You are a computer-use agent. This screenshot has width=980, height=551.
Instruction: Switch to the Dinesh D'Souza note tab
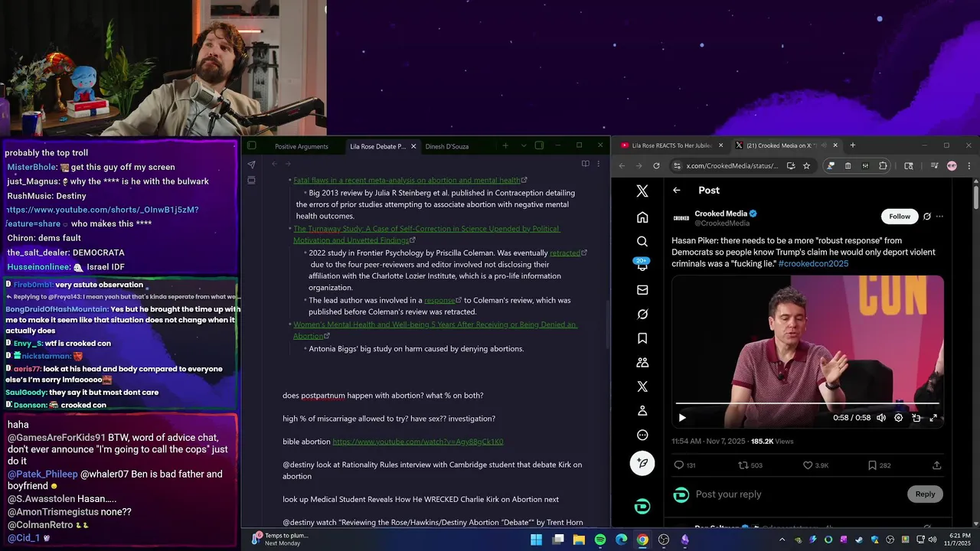[x=447, y=146]
